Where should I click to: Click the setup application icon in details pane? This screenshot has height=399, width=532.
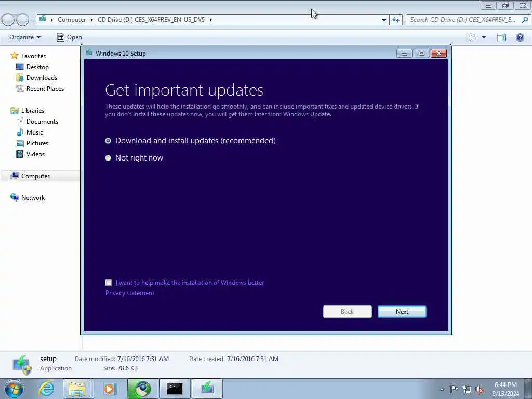22,365
